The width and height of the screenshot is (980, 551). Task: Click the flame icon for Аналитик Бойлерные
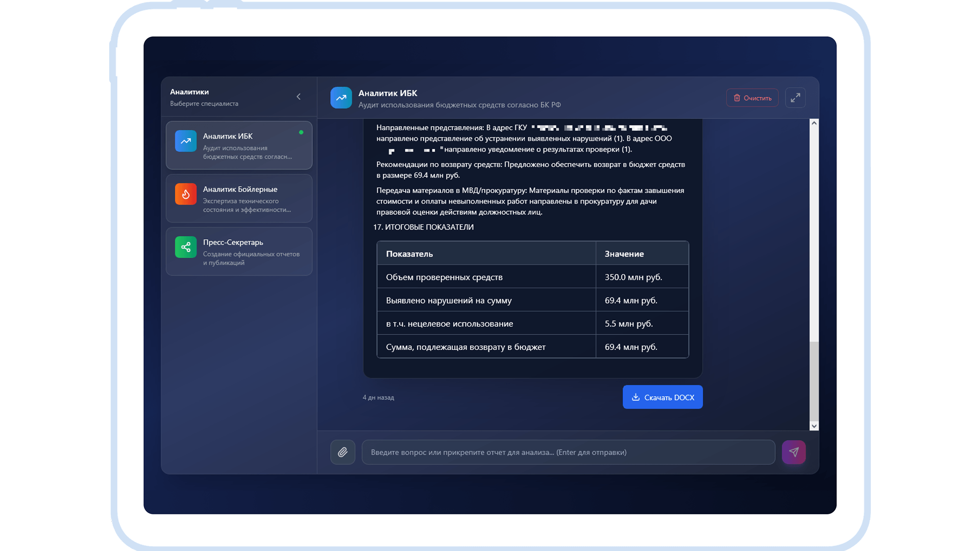tap(186, 194)
